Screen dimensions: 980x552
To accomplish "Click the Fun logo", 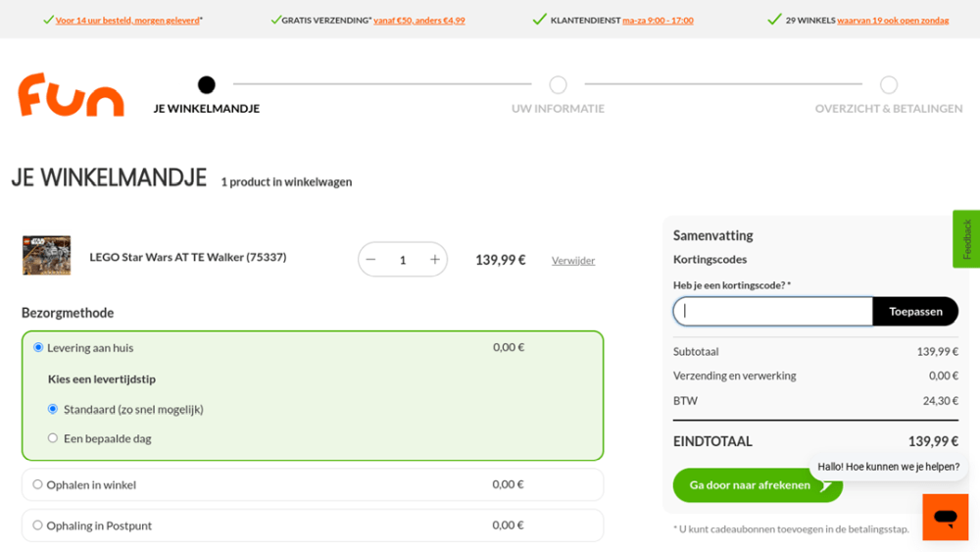I will pyautogui.click(x=71, y=95).
